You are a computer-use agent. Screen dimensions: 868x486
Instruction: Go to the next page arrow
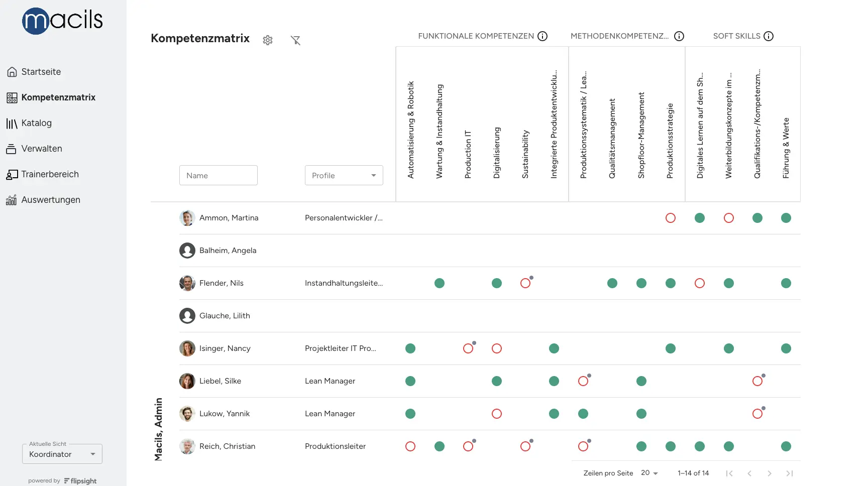pyautogui.click(x=770, y=473)
